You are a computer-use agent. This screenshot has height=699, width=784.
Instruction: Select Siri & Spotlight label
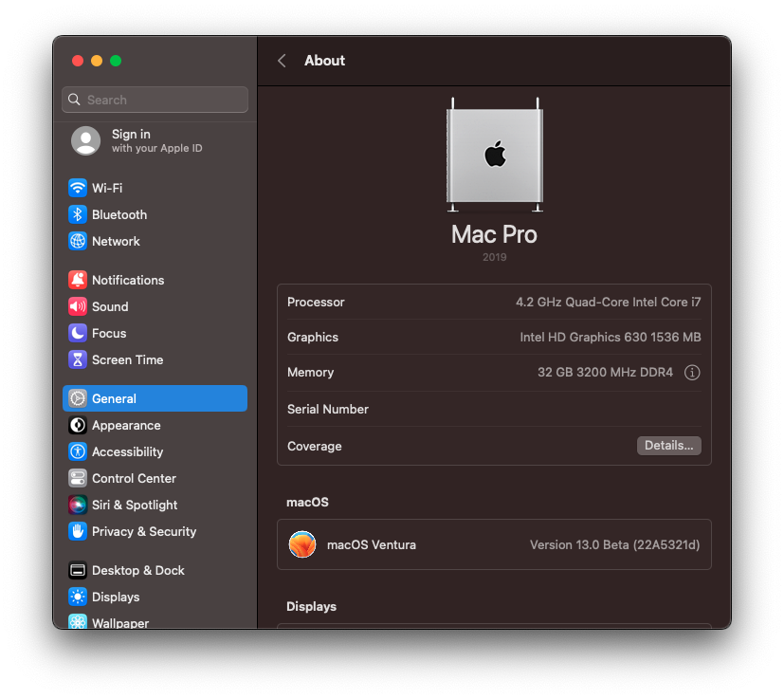[135, 505]
